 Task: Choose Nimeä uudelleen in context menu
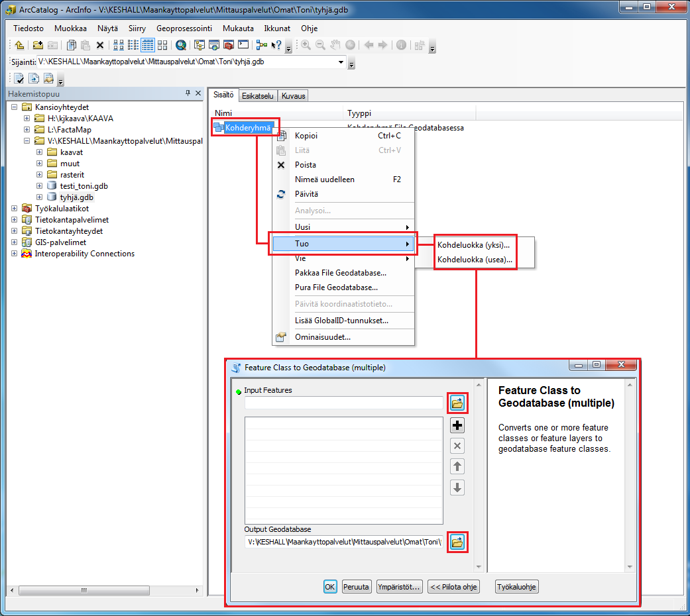(x=343, y=180)
